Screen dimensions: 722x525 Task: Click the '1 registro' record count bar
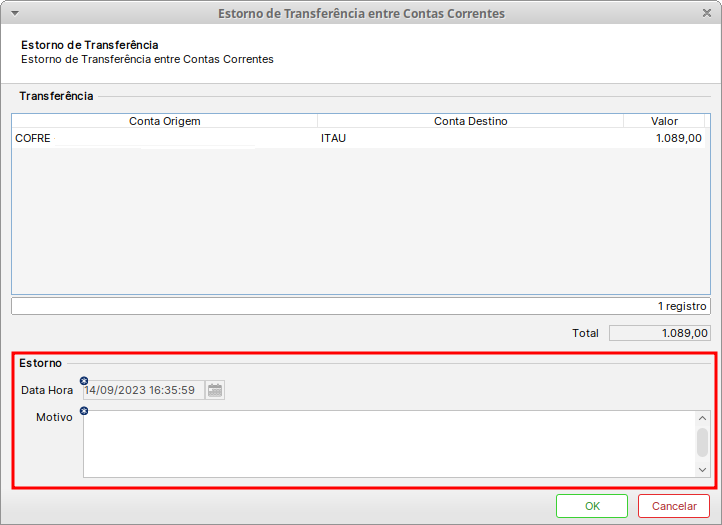(x=360, y=306)
